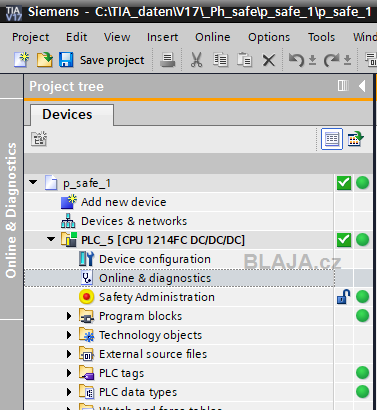377x410 pixels.
Task: Open project using the folder icon
Action: [45, 60]
